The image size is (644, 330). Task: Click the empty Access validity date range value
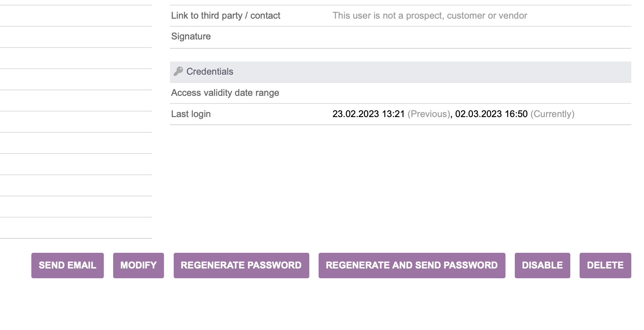pyautogui.click(x=482, y=93)
